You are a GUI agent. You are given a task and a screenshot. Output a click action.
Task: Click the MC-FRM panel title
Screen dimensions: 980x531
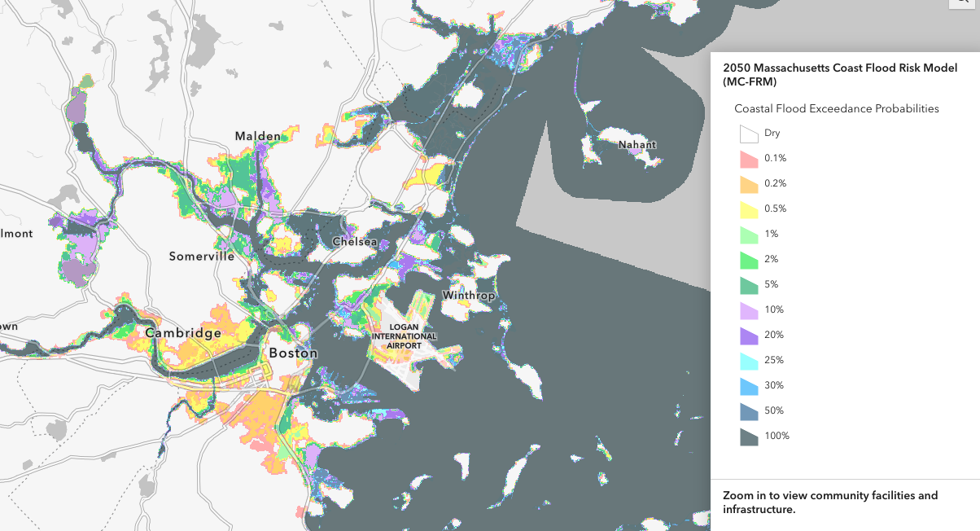(838, 74)
